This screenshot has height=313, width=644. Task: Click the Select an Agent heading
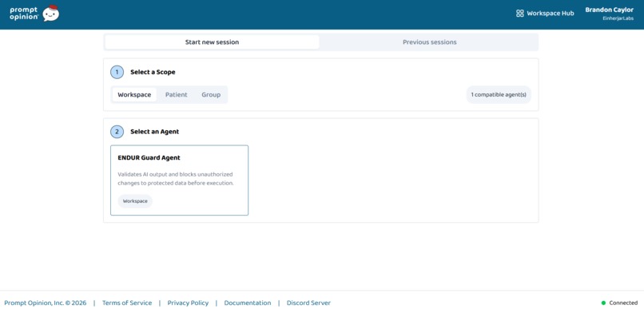155,132
